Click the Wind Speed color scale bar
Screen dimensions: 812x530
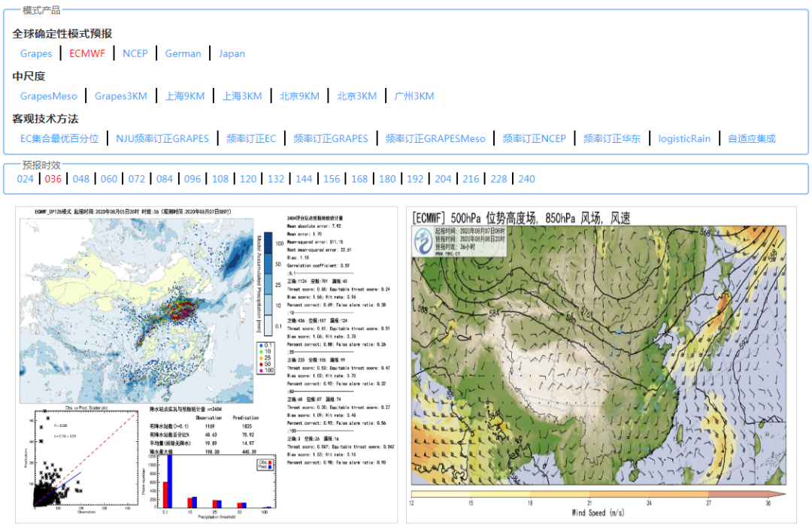(x=598, y=494)
